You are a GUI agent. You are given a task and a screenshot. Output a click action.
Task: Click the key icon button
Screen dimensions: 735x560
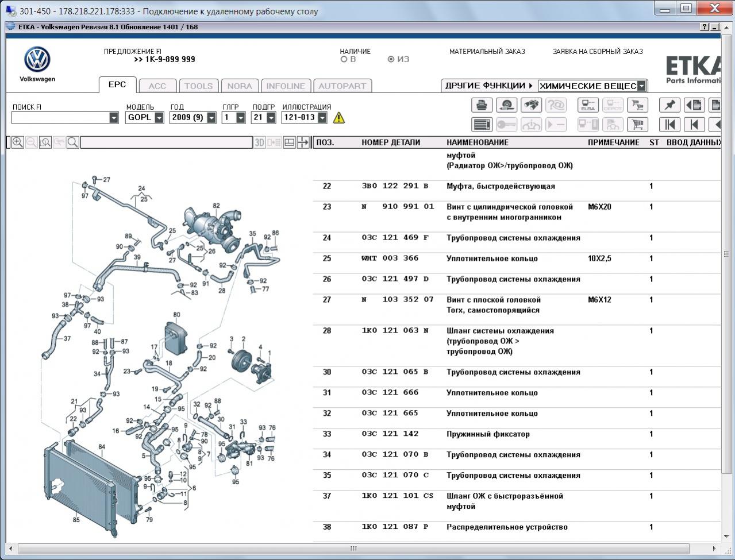click(x=506, y=125)
